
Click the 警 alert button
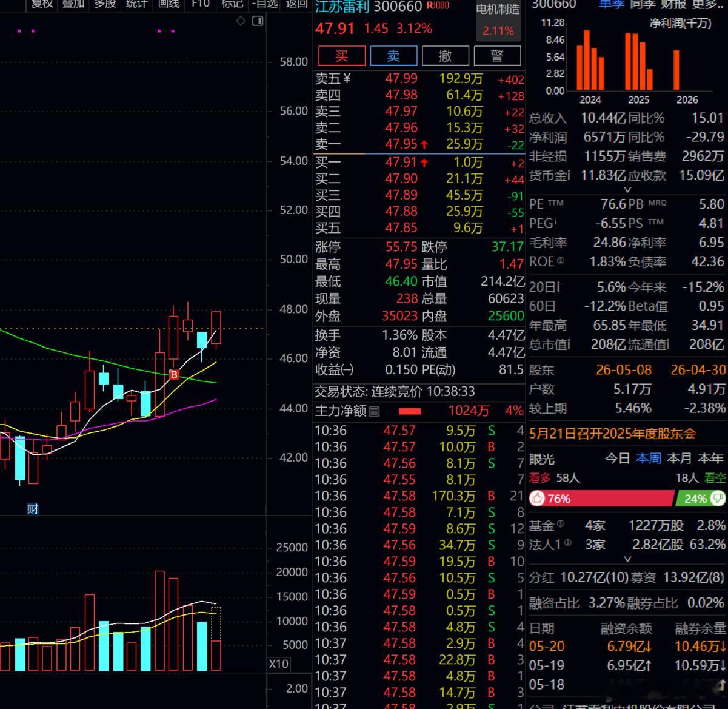pos(497,56)
